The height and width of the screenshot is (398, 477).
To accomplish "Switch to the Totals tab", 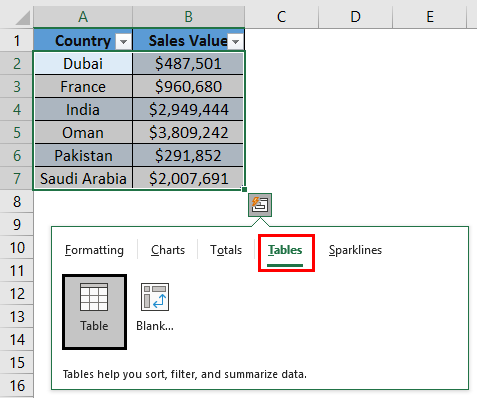I will [226, 250].
